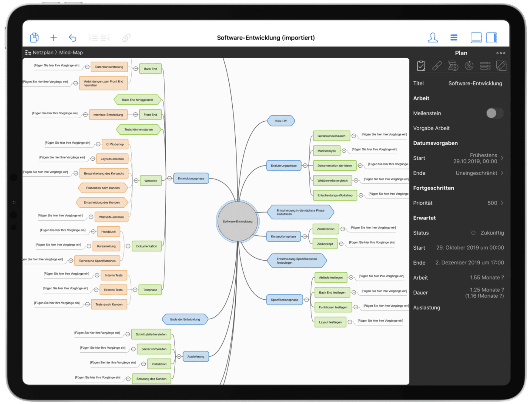The width and height of the screenshot is (532, 404).
Task: Collapse the Datenbankerstellung node
Action: (87, 67)
